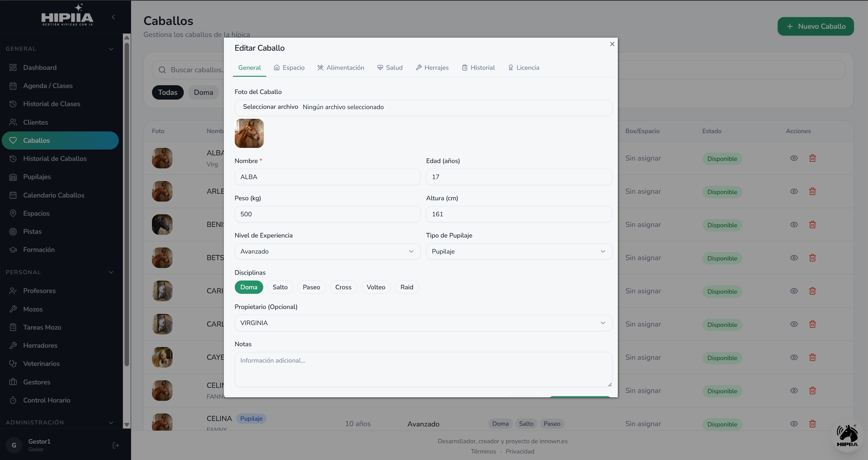868x460 pixels.
Task: Open Términos link in footer
Action: point(483,451)
